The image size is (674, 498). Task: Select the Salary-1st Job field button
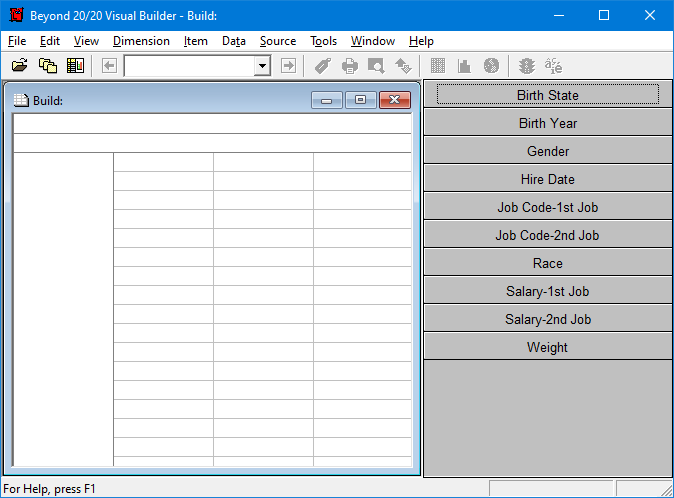548,290
